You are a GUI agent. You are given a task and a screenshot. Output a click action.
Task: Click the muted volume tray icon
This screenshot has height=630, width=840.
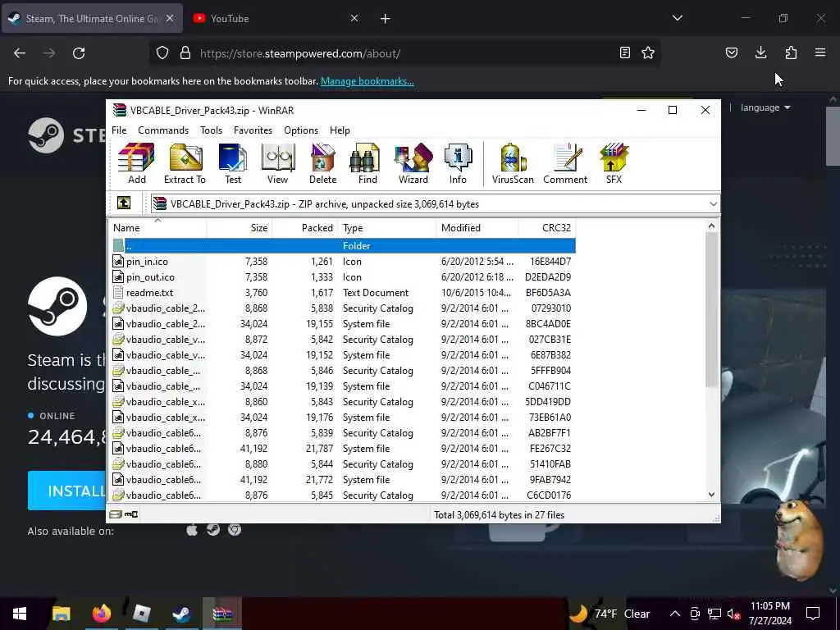[x=733, y=614]
